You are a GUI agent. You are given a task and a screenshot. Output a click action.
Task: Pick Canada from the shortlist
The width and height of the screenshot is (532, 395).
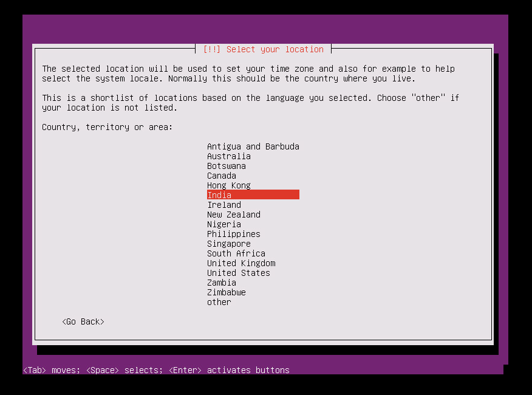point(222,176)
